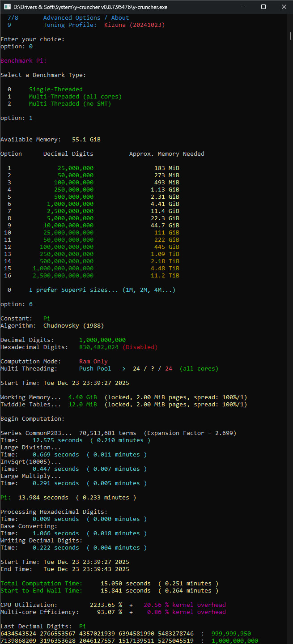Click the 'I prefer SuperPi sizes...' option

pyautogui.click(x=102, y=290)
